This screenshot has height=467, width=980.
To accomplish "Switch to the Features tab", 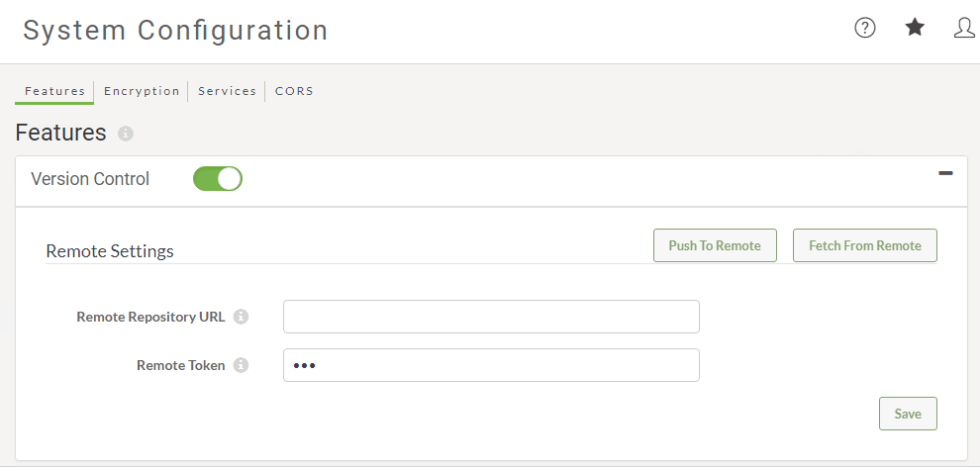I will 54,91.
